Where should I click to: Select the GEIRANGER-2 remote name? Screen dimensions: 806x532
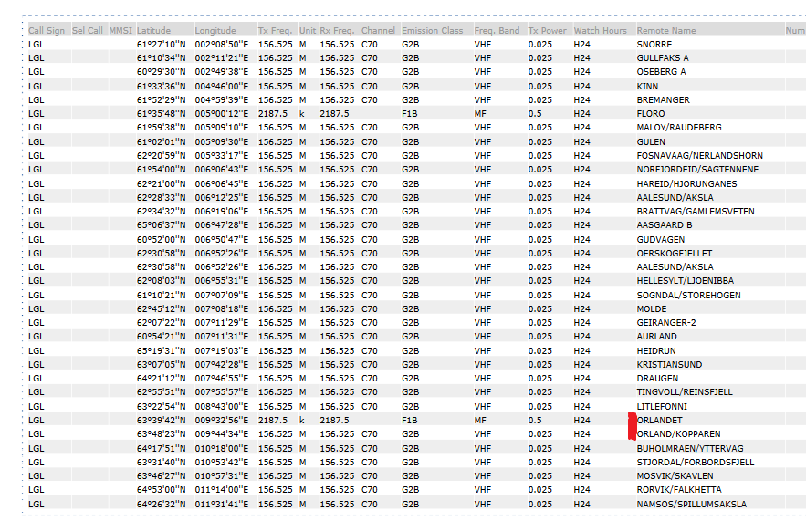(x=666, y=322)
